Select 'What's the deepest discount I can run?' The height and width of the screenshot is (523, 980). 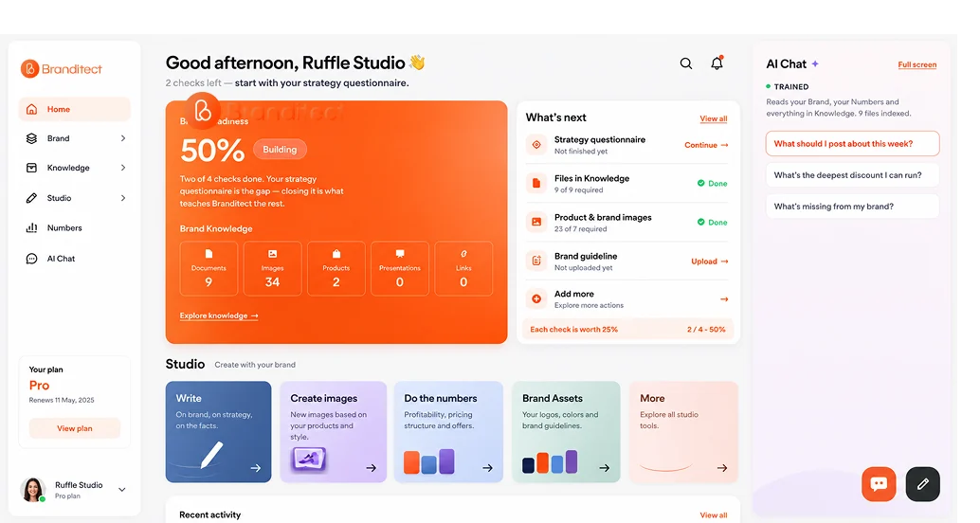click(x=852, y=175)
